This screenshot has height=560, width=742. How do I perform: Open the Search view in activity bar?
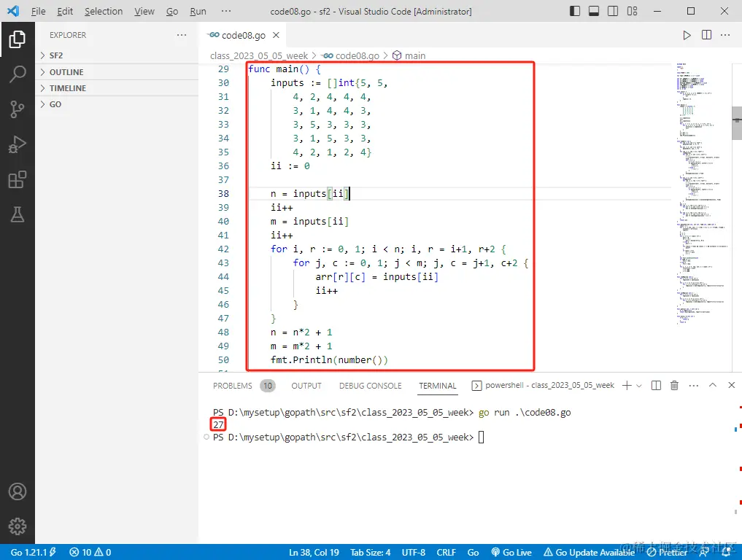pos(17,74)
